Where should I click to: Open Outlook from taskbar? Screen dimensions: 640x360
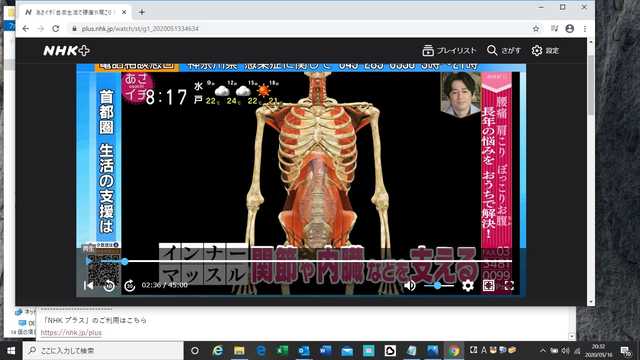304,351
